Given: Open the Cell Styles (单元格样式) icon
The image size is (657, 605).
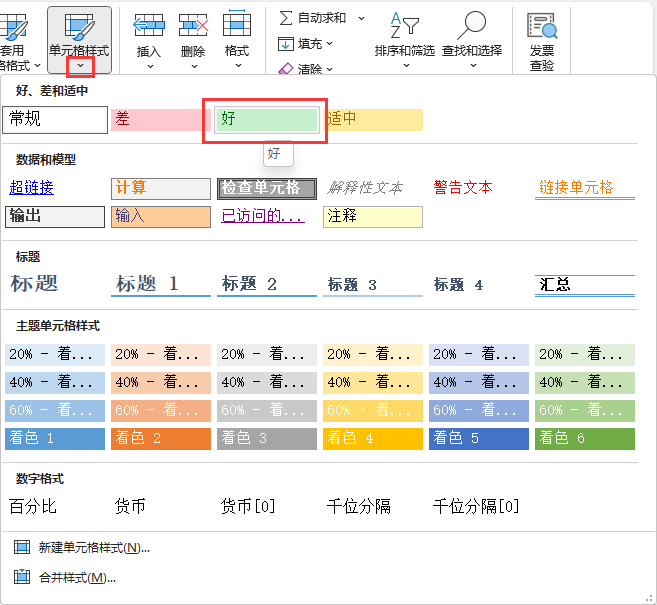Looking at the screenshot, I should click(79, 27).
